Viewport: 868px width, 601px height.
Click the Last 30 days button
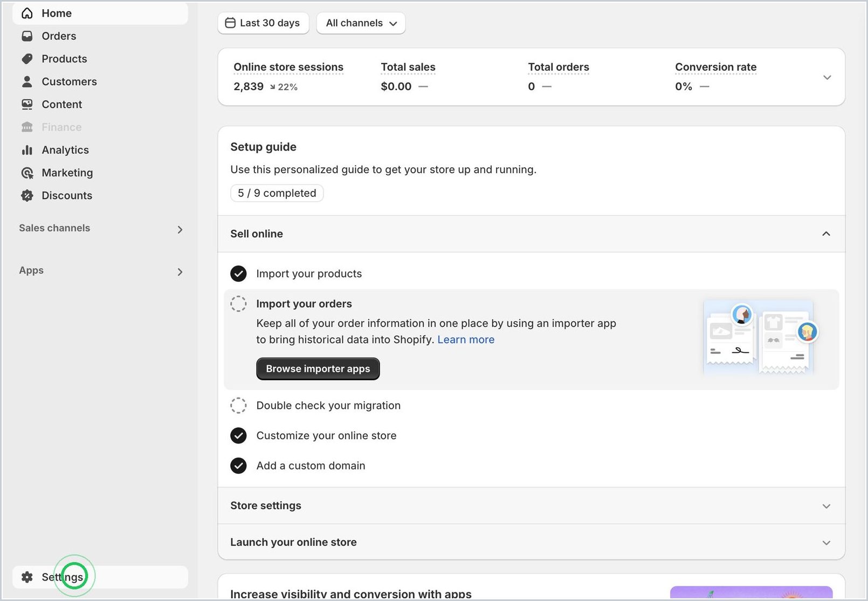click(263, 23)
